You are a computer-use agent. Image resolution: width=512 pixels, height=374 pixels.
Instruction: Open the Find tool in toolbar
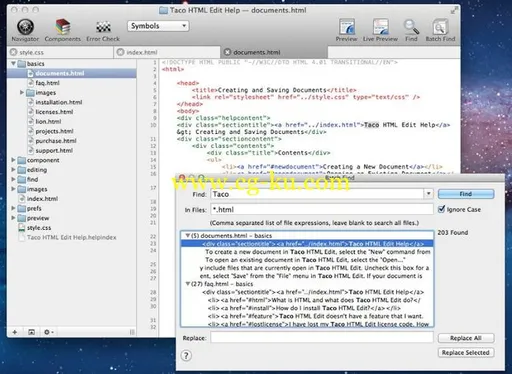pos(411,30)
